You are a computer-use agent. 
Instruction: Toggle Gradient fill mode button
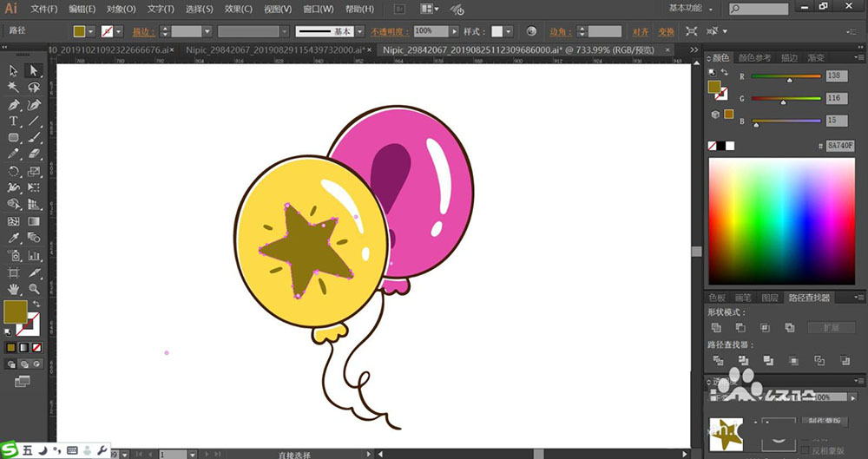[x=23, y=348]
